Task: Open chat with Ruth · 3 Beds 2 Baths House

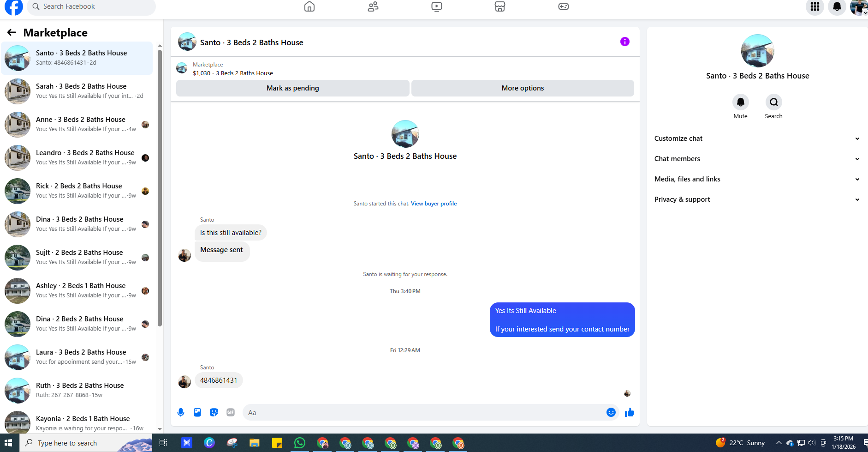Action: coord(77,390)
